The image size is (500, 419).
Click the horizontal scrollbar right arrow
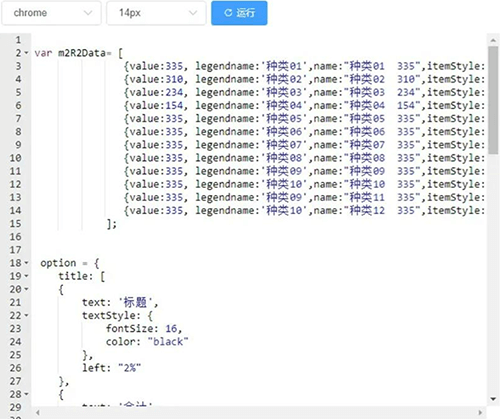[x=480, y=413]
